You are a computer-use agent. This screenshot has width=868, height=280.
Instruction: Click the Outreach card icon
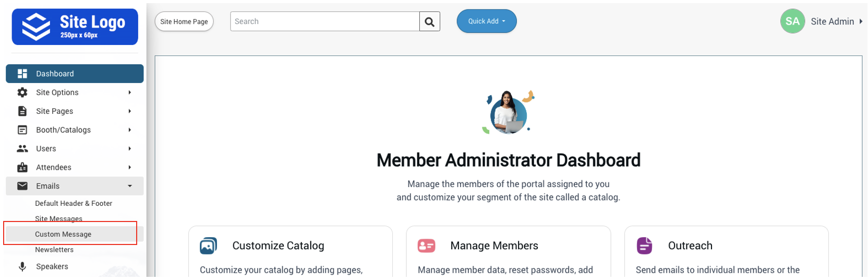click(644, 246)
